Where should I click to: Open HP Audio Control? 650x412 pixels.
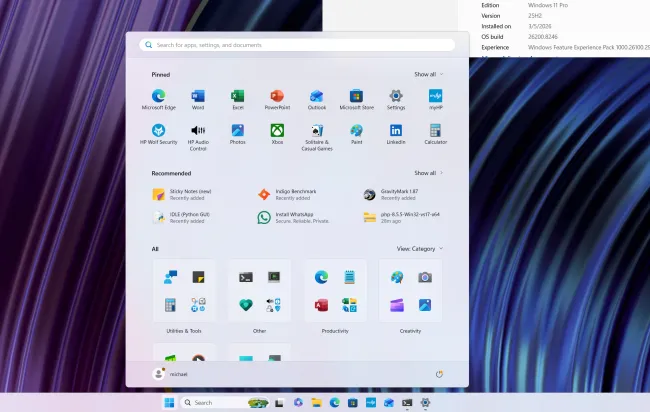[x=198, y=138]
